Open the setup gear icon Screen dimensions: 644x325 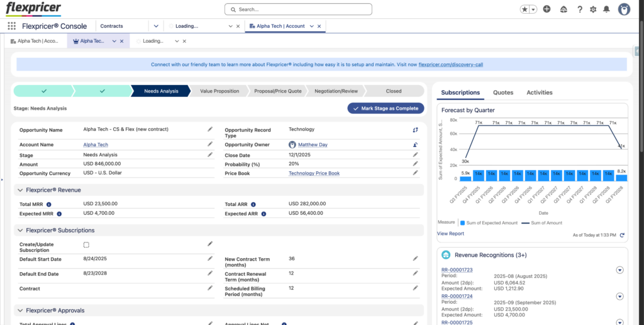point(593,9)
